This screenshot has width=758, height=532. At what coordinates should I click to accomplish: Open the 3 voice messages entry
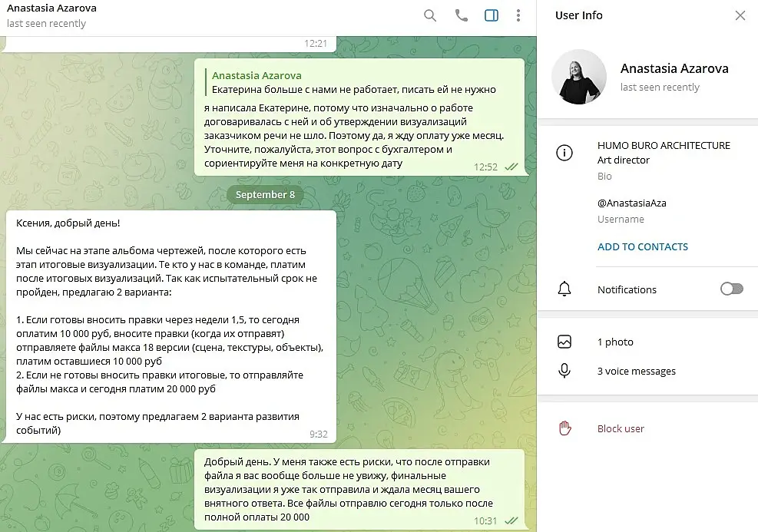click(636, 371)
